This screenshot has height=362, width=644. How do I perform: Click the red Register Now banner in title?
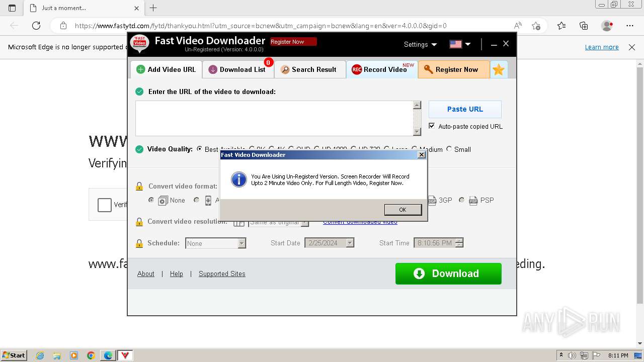(293, 42)
